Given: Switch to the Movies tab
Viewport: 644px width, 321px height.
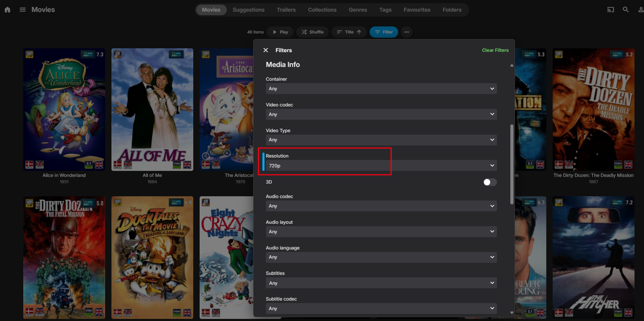Looking at the screenshot, I should click(x=211, y=10).
